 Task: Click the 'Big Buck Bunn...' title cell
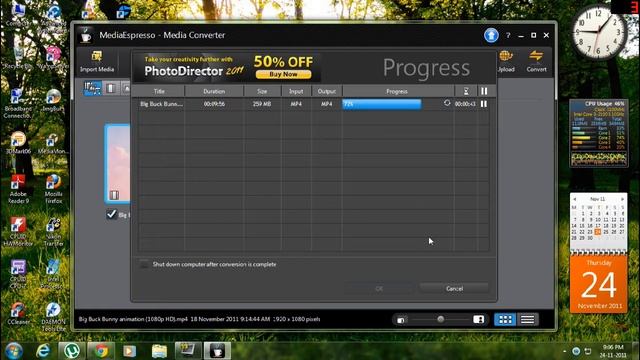pyautogui.click(x=161, y=104)
